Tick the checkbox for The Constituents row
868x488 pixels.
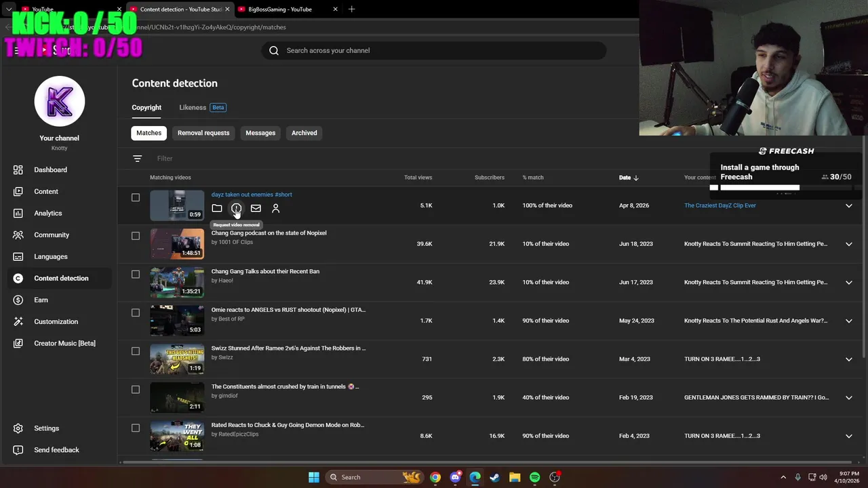[136, 390]
